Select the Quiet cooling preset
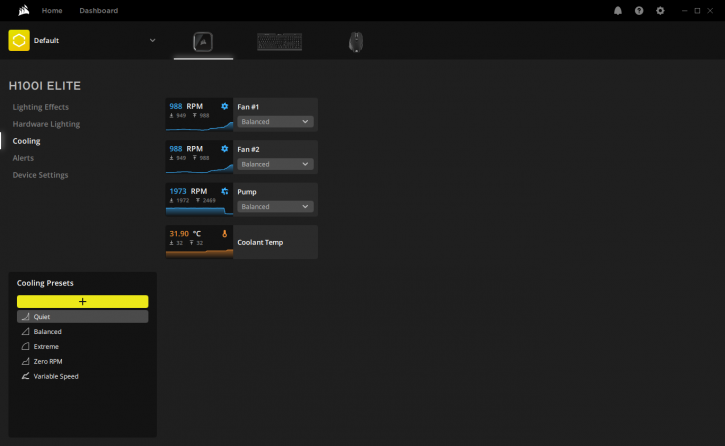This screenshot has height=446, width=725. pyautogui.click(x=83, y=317)
